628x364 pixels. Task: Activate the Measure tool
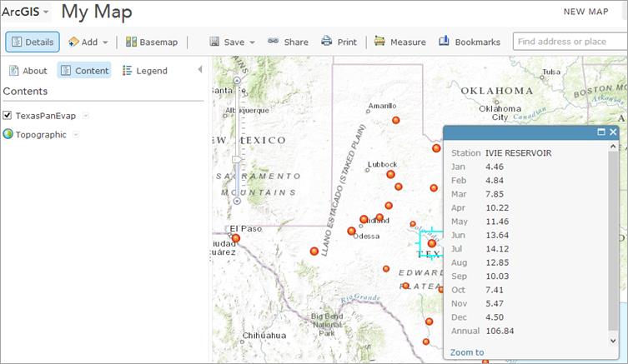pyautogui.click(x=400, y=42)
